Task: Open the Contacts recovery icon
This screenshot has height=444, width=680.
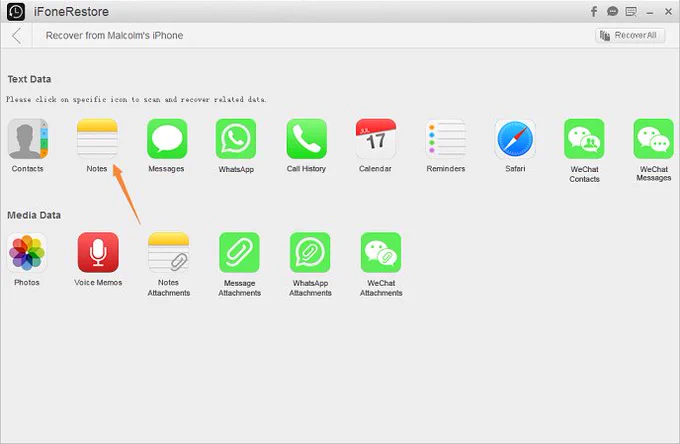Action: [x=28, y=139]
